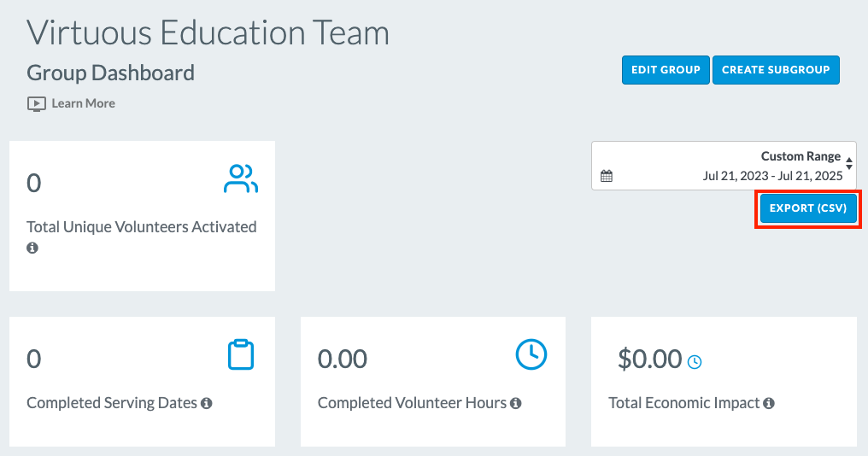Click the Total Economic Impact card
Image resolution: width=868 pixels, height=456 pixels.
[724, 382]
